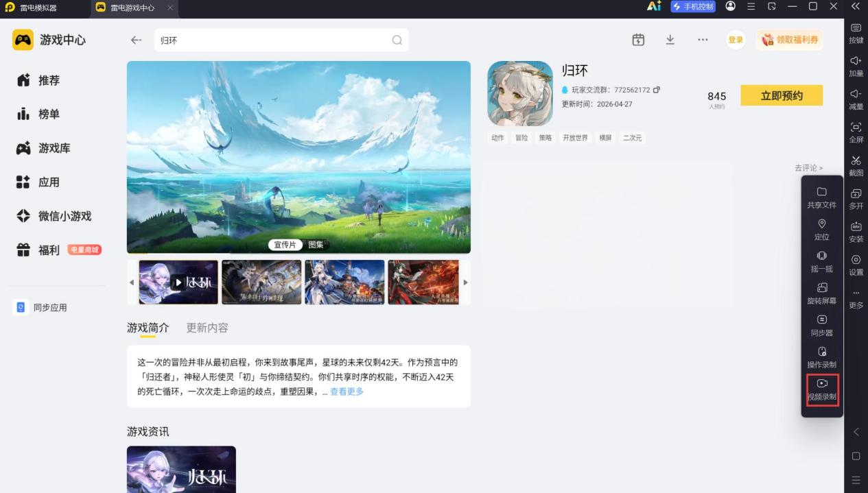This screenshot has height=493, width=868.
Task: Go back using the left arrow
Action: pyautogui.click(x=136, y=40)
